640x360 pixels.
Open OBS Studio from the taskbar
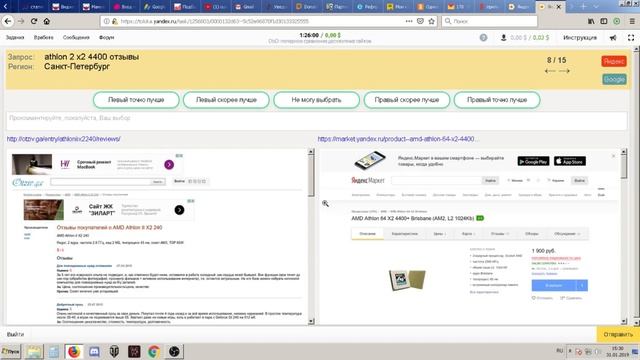174,351
